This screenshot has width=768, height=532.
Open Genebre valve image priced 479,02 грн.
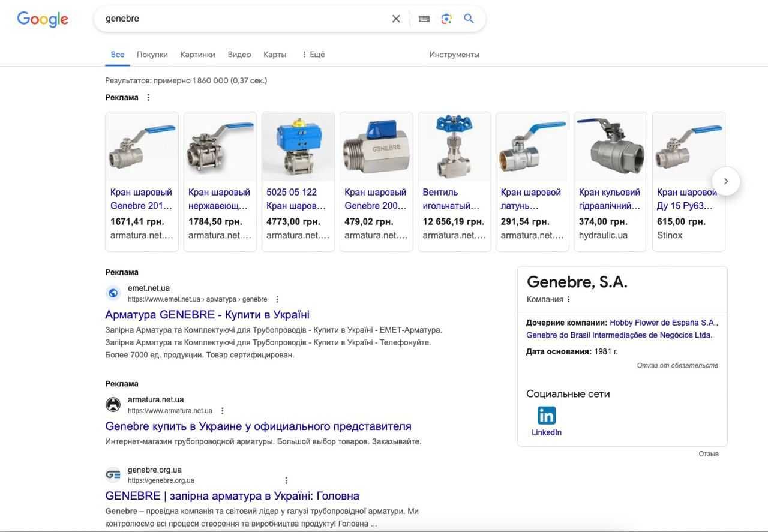[376, 147]
